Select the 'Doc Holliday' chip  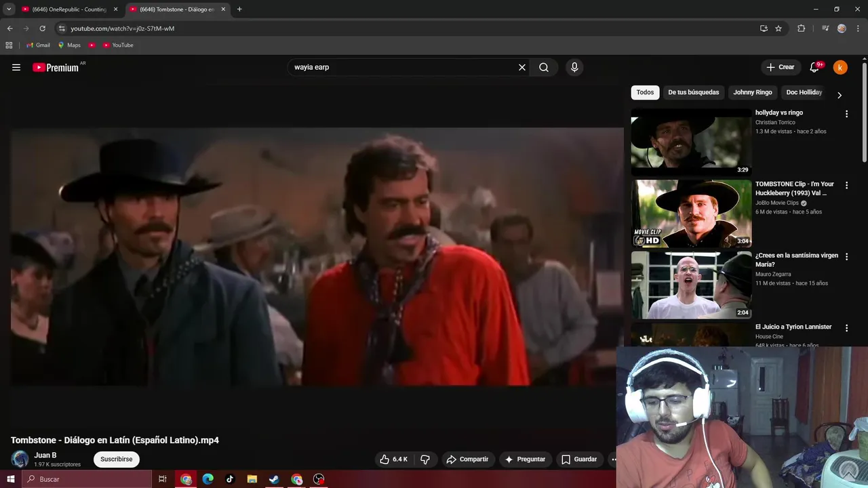coord(804,92)
